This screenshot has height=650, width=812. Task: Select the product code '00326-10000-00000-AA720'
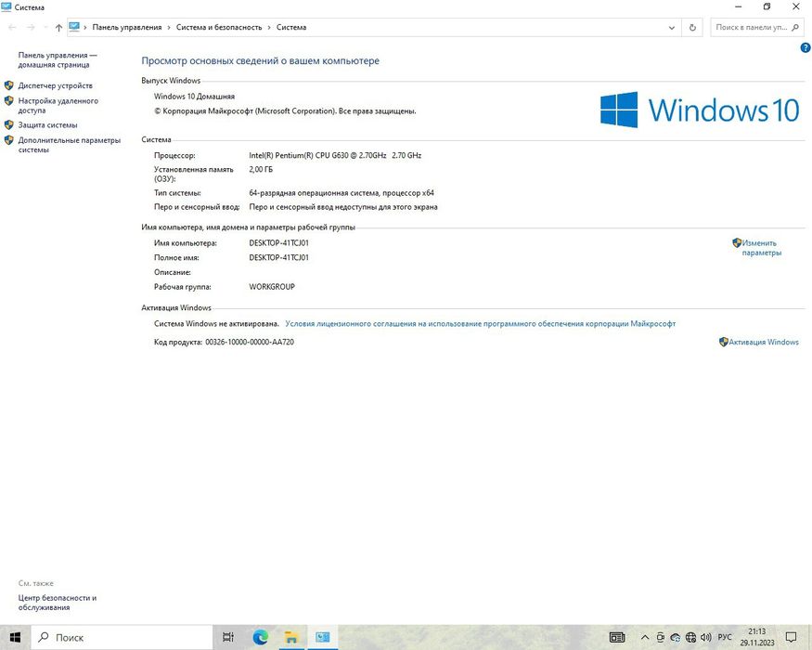click(x=250, y=342)
